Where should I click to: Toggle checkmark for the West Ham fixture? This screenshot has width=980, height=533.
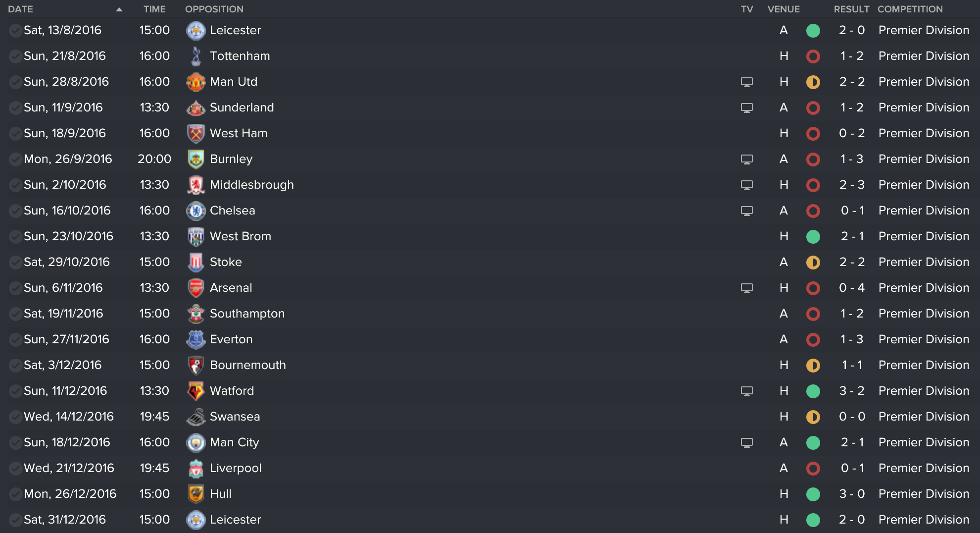tap(15, 134)
